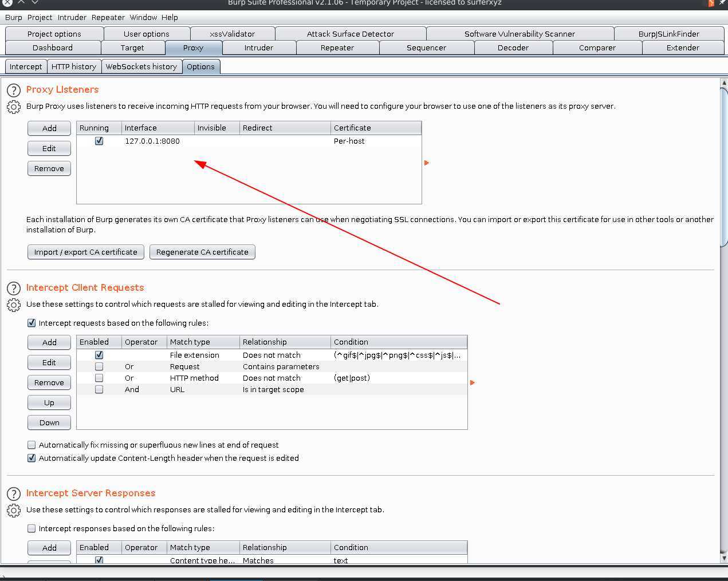Add a new proxy listener
The image size is (728, 581).
pyautogui.click(x=49, y=128)
